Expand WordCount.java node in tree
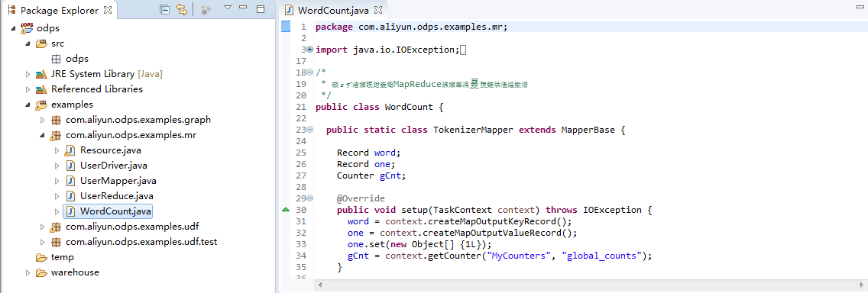Image resolution: width=868 pixels, height=293 pixels. [x=57, y=211]
